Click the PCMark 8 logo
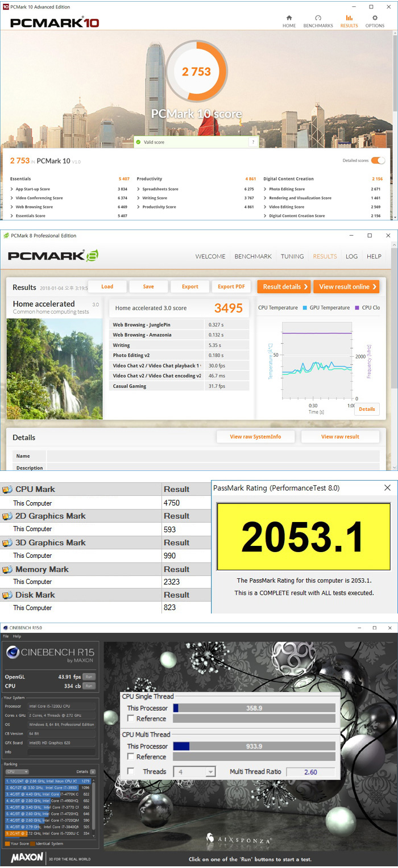 pos(53,256)
